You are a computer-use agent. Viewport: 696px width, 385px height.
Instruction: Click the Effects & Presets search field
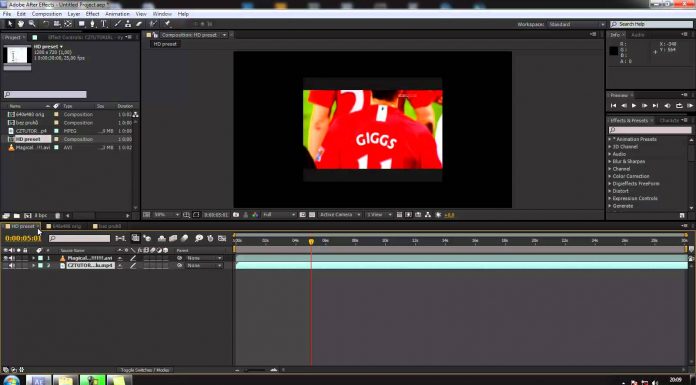coord(649,130)
